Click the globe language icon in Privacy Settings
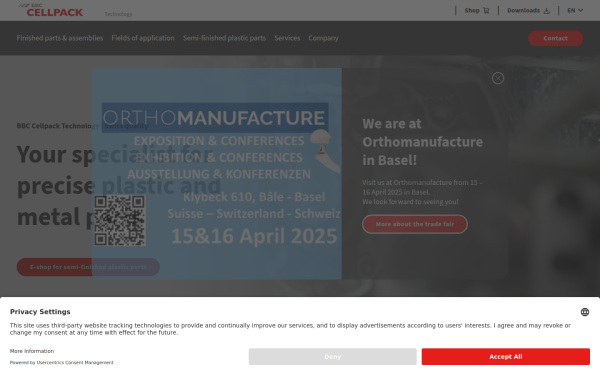The width and height of the screenshot is (600, 375). coord(585,312)
